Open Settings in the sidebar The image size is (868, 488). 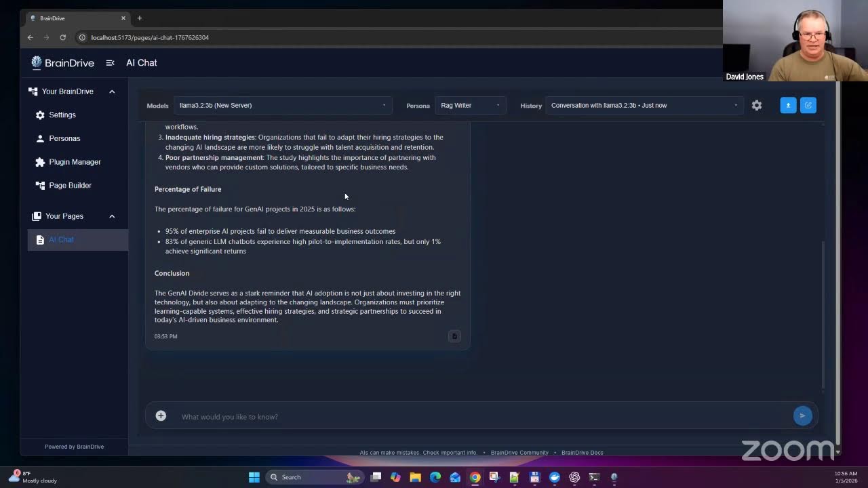point(62,115)
